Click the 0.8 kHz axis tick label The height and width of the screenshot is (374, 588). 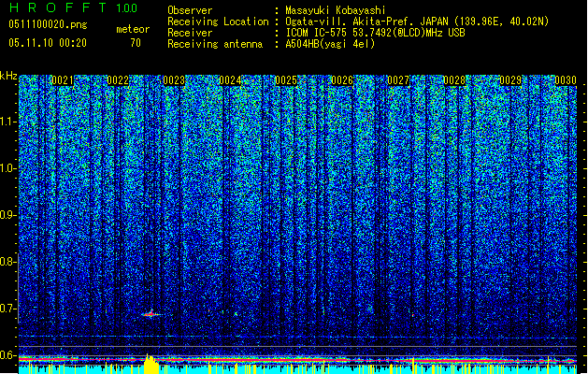pyautogui.click(x=8, y=262)
